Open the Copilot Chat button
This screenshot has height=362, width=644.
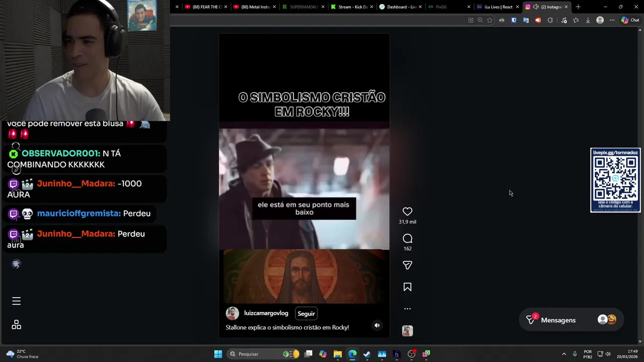(x=630, y=20)
